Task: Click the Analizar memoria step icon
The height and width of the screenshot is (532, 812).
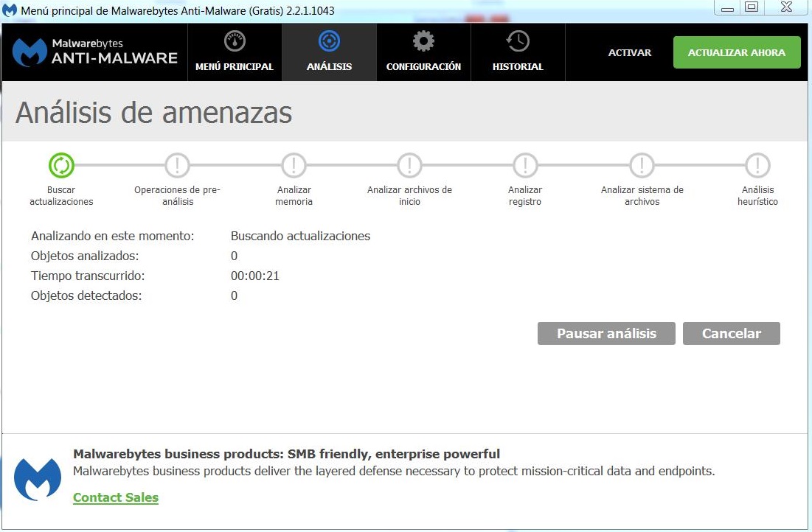Action: (x=294, y=166)
